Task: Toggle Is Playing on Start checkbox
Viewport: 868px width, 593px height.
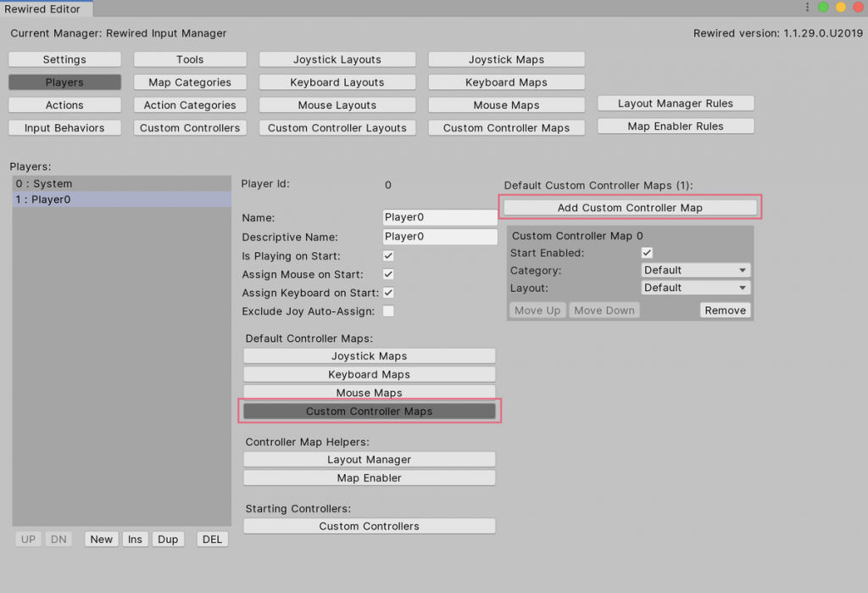Action: [x=388, y=255]
